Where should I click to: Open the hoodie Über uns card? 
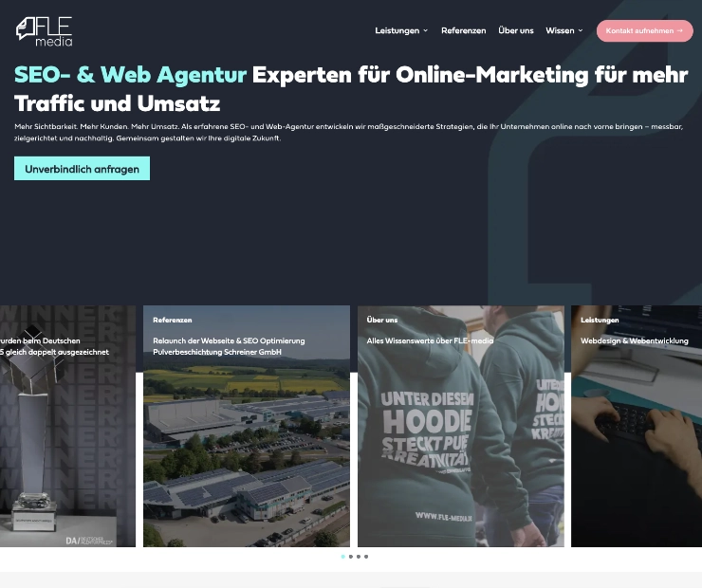click(x=461, y=426)
